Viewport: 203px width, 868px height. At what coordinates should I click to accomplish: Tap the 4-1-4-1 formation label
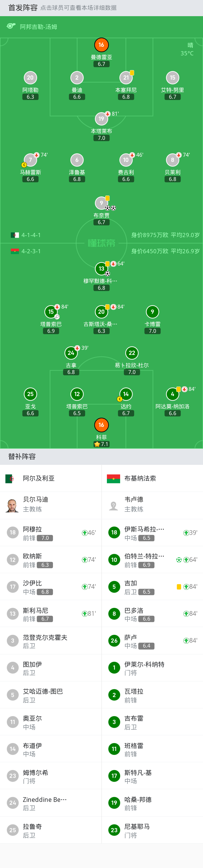(x=31, y=235)
